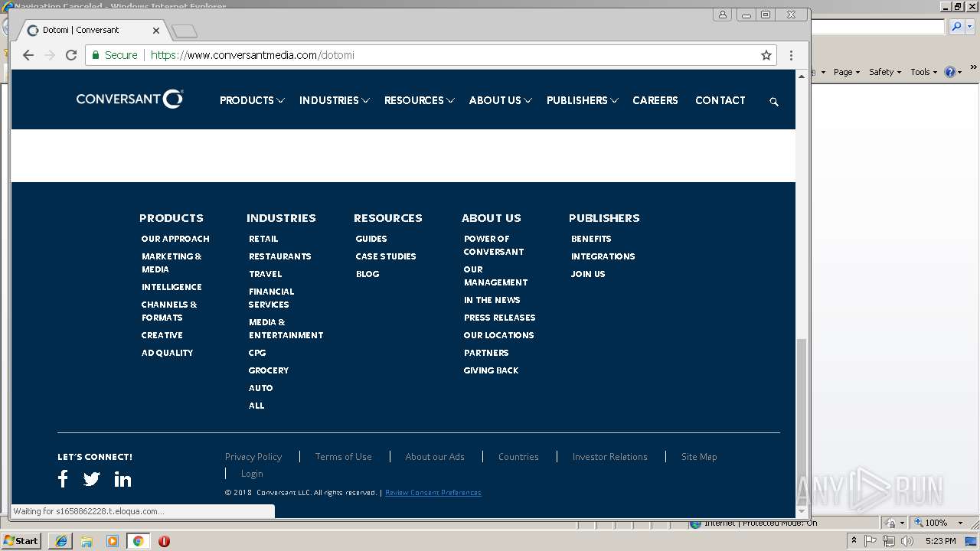Image resolution: width=980 pixels, height=551 pixels.
Task: Open the Case Studies resources link
Action: coord(386,256)
